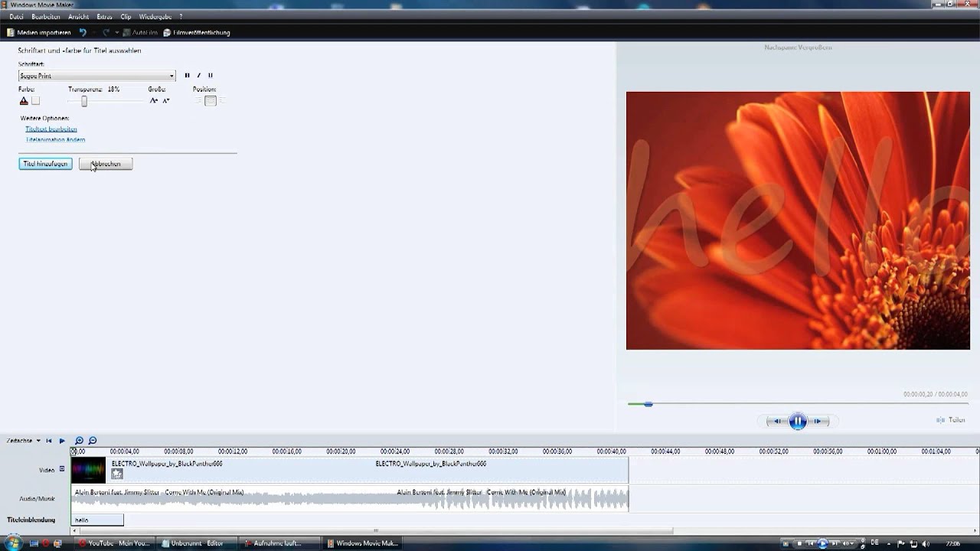Expand the Video track
980x551 pixels.
[62, 469]
